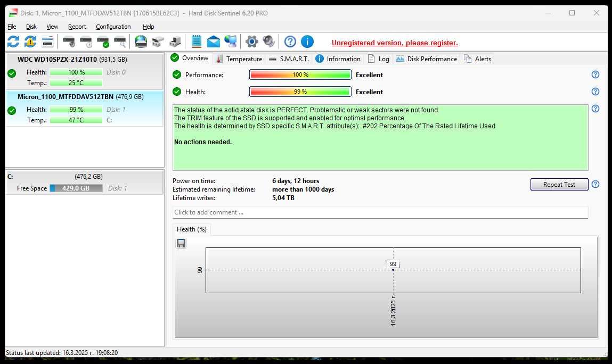Viewport: 612px width, 364px height.
Task: Click the WDC disk 100 % health bar
Action: coord(76,72)
